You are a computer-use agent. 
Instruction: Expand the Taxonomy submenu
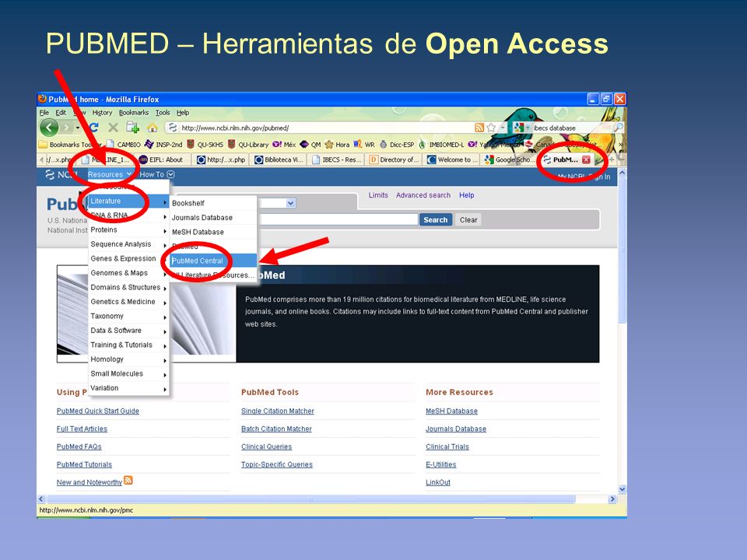pos(128,317)
